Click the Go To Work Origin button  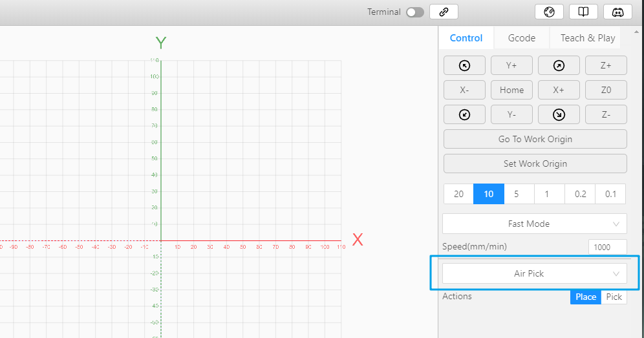point(535,139)
